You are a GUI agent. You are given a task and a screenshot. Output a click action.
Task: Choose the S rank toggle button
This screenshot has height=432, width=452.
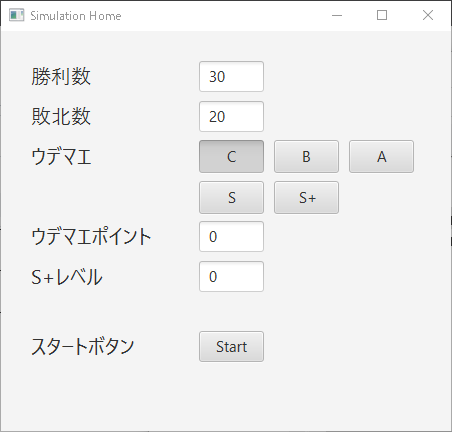(x=231, y=197)
